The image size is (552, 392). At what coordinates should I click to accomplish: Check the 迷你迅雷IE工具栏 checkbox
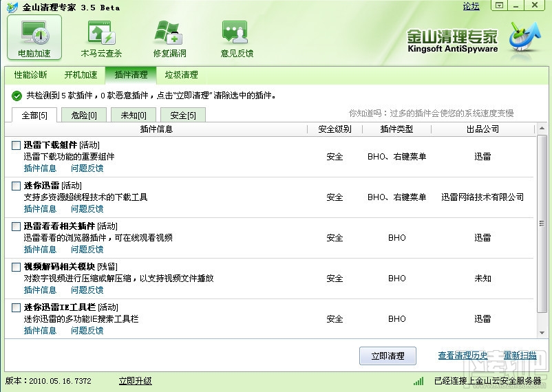click(17, 307)
